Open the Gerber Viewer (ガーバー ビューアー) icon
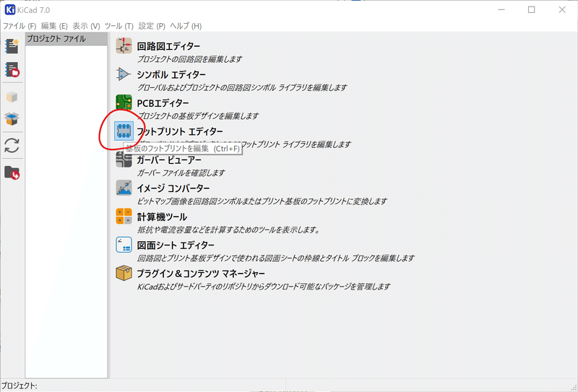578x392 pixels. coord(124,160)
